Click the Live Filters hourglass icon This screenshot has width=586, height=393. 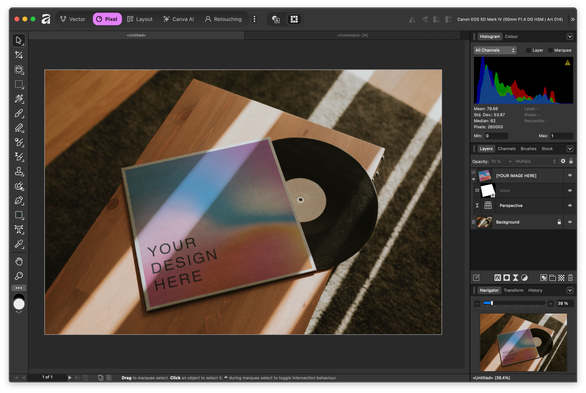click(515, 278)
